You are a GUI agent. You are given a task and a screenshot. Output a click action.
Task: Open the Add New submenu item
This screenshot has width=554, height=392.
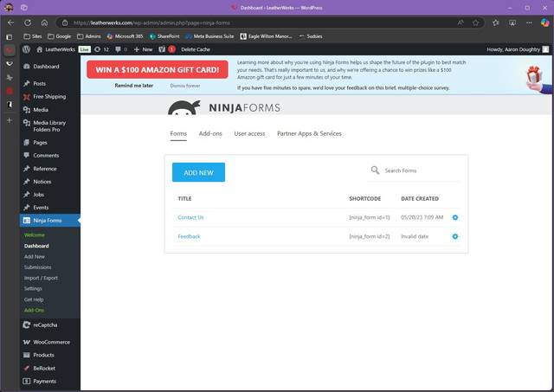tap(35, 257)
